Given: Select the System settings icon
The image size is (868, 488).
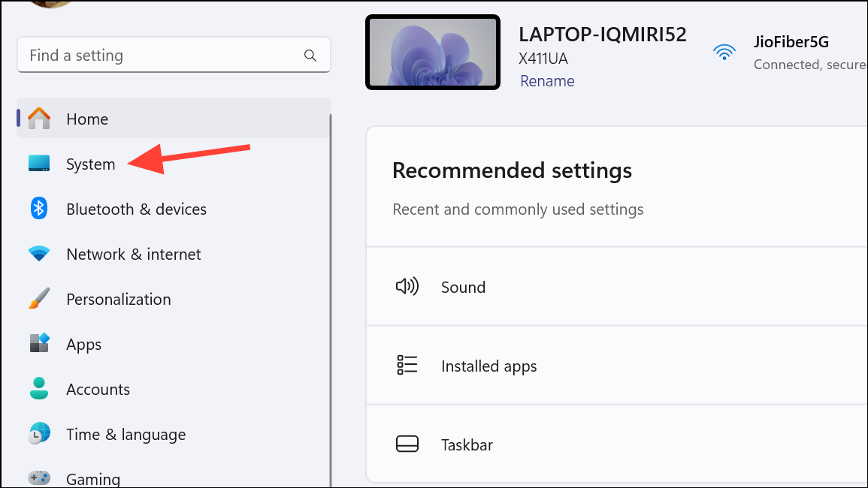Looking at the screenshot, I should [x=38, y=164].
